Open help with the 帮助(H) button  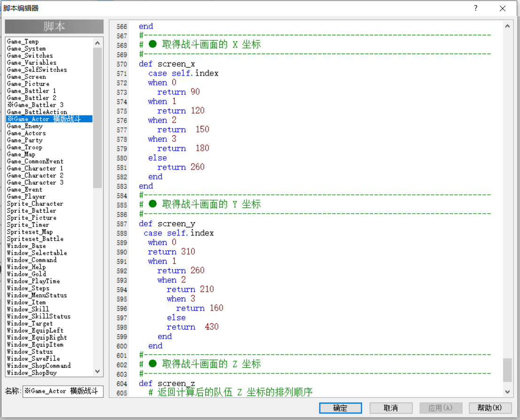pyautogui.click(x=489, y=408)
